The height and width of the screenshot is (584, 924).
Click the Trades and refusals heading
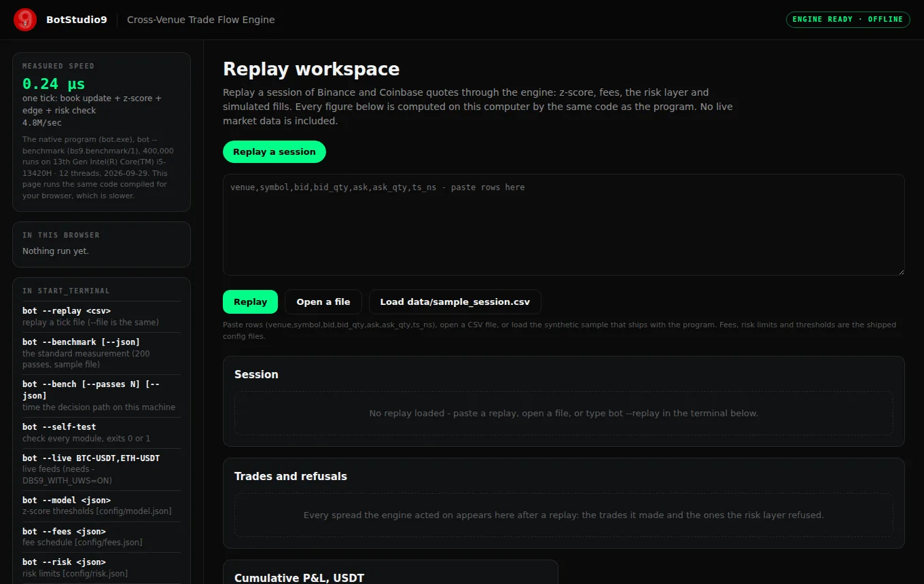[291, 477]
